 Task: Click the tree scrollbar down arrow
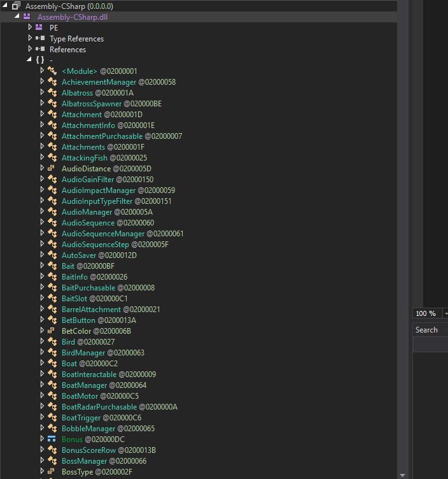pos(403,475)
